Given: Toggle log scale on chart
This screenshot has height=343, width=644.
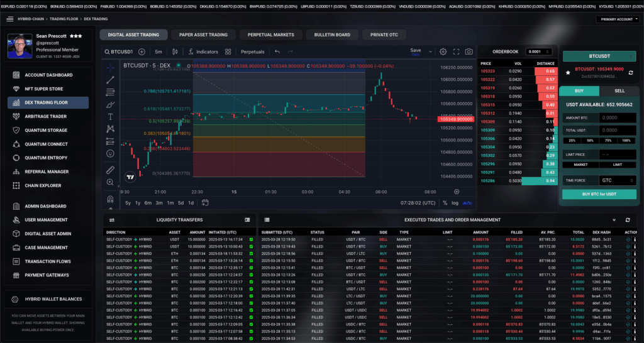Looking at the screenshot, I should tap(454, 203).
